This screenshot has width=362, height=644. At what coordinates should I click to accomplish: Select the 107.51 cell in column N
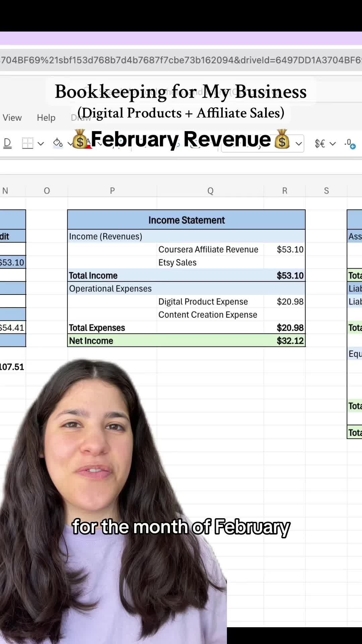coord(13,367)
